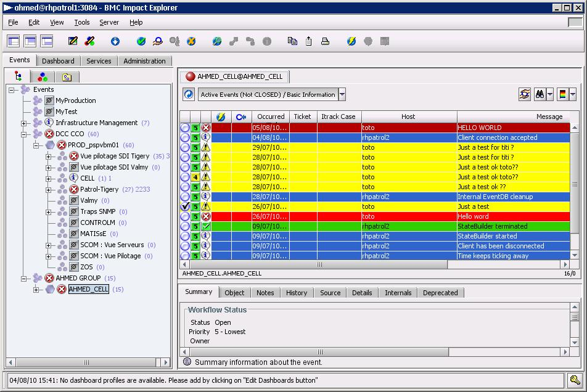Sort events by the Occurred column header
587x392 pixels.
271,116
